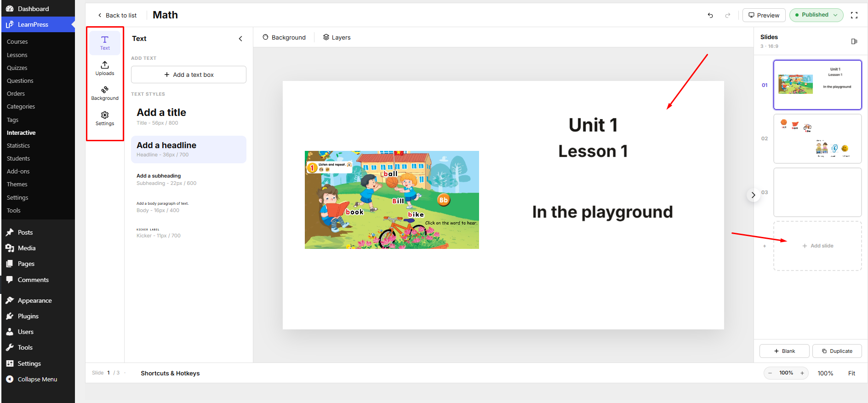Insert the Add a headline style
The image size is (868, 403).
(188, 150)
